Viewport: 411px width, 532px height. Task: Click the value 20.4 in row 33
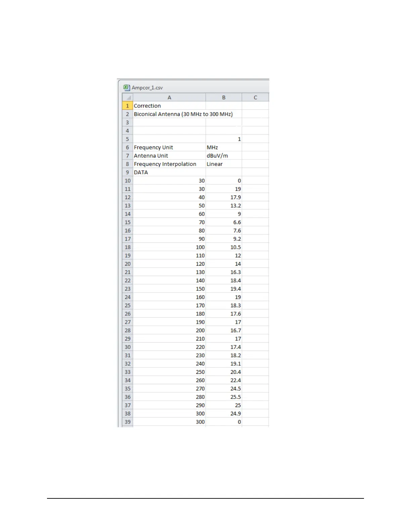click(224, 372)
